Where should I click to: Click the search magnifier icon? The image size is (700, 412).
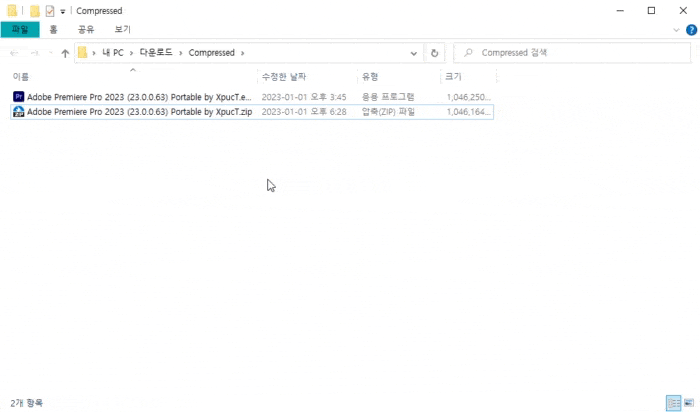(x=468, y=53)
